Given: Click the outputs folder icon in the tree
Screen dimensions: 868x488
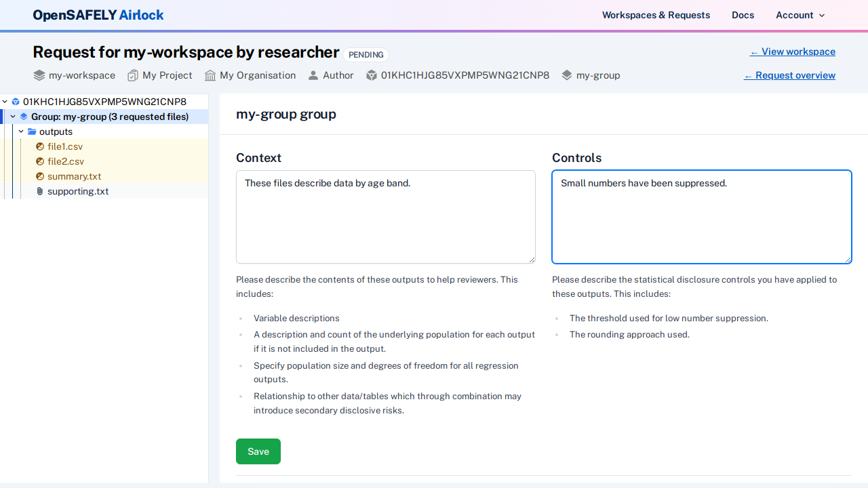Looking at the screenshot, I should [33, 131].
